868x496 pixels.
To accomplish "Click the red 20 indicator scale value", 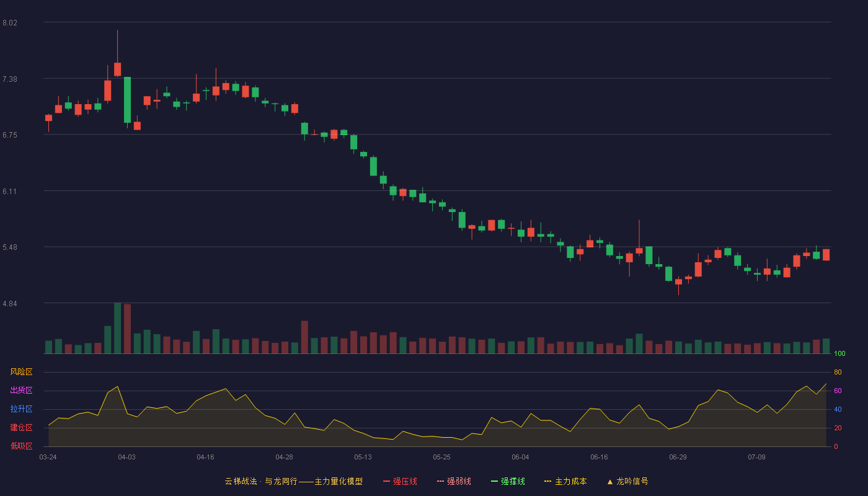I will tap(838, 428).
